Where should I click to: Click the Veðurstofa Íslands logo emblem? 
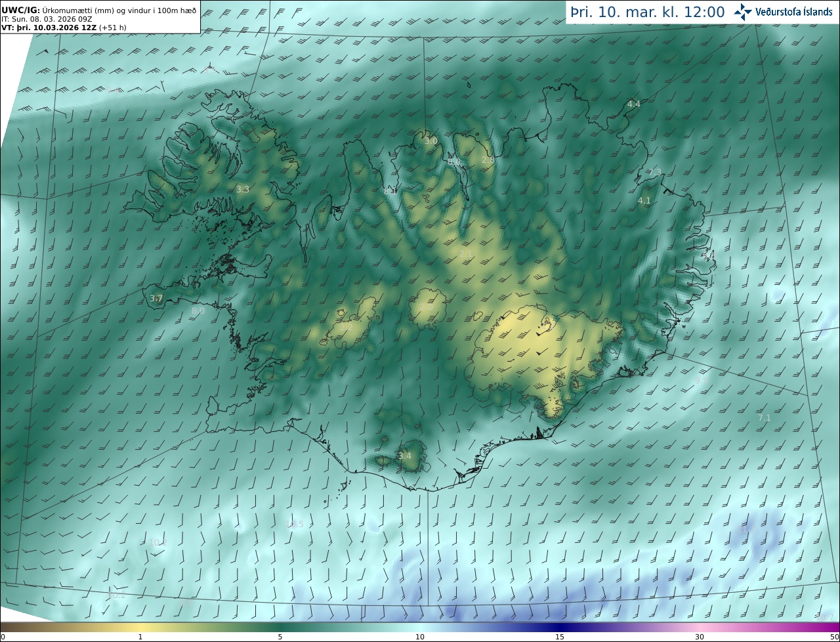click(x=743, y=12)
